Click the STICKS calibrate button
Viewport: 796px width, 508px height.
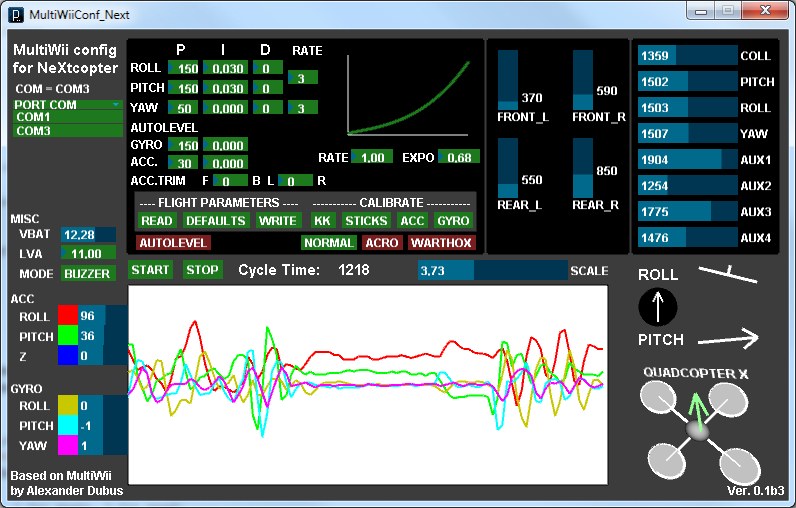coord(366,221)
